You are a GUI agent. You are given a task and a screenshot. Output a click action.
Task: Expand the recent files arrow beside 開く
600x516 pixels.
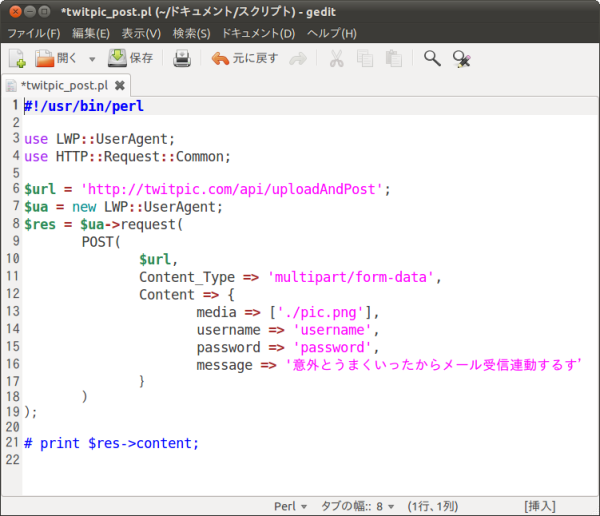click(x=92, y=60)
